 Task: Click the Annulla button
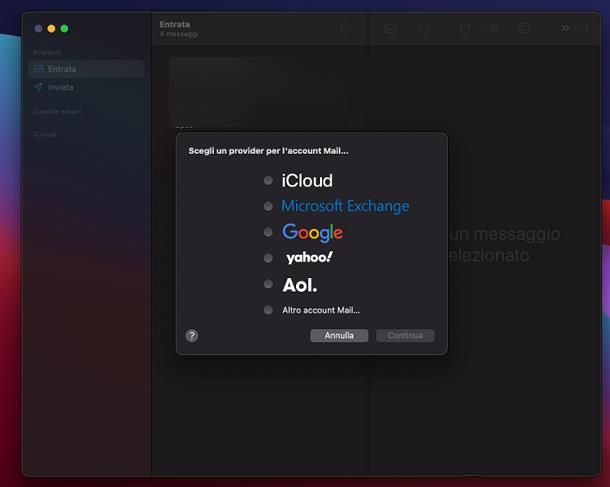pyautogui.click(x=339, y=335)
